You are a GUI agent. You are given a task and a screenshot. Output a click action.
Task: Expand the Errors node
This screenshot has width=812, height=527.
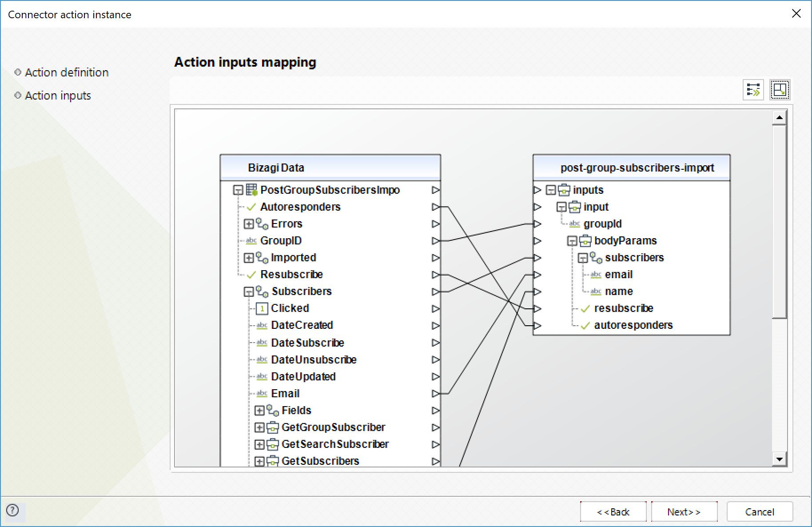[x=249, y=224]
